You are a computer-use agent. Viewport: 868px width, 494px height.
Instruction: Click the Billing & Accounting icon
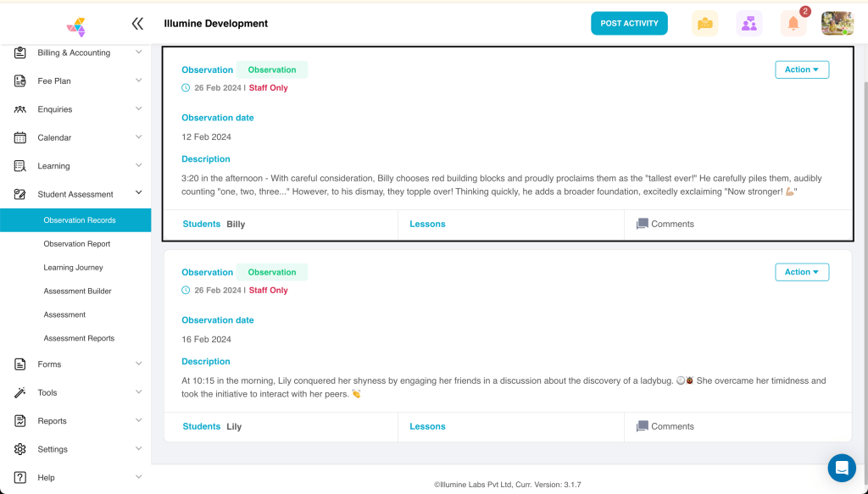pos(20,53)
